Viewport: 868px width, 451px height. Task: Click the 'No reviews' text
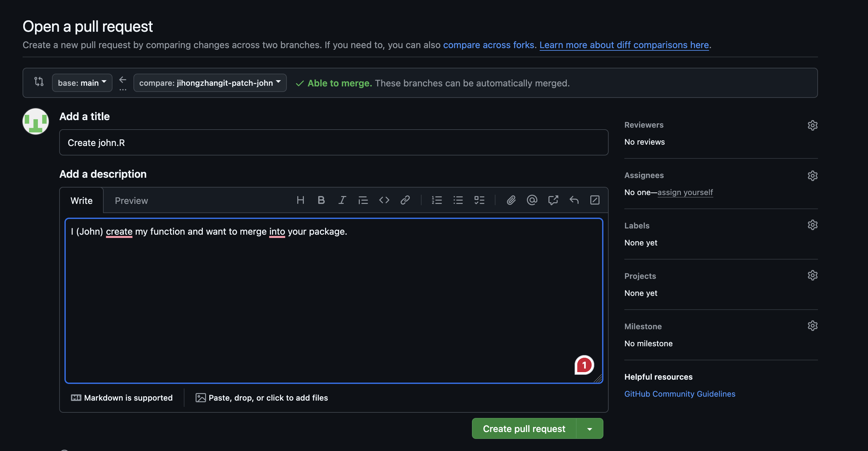[644, 142]
